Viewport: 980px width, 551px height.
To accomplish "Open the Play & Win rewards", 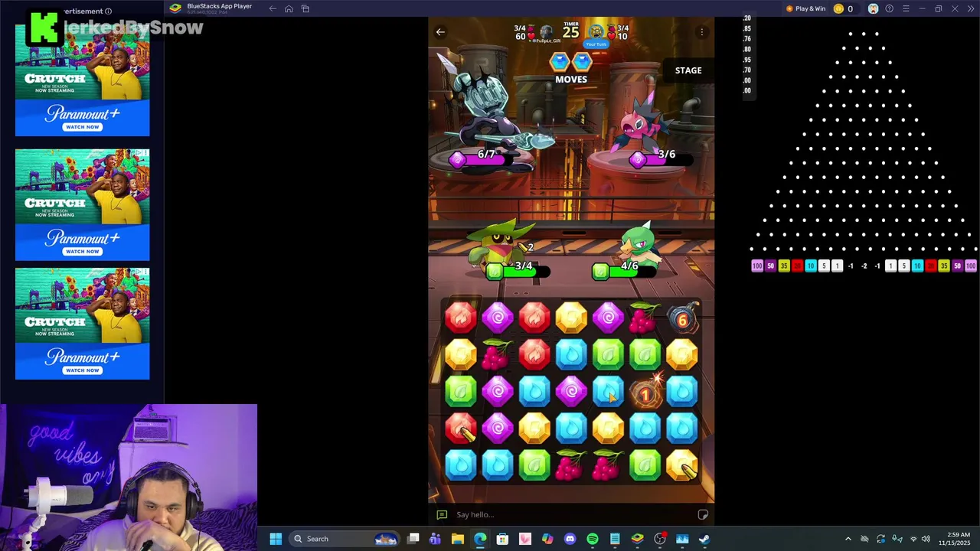I will click(x=806, y=8).
